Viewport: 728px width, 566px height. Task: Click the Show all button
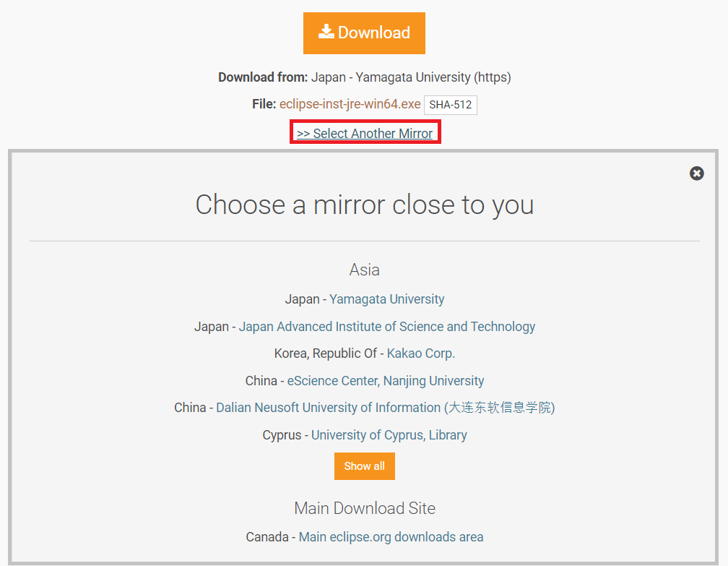click(x=365, y=466)
